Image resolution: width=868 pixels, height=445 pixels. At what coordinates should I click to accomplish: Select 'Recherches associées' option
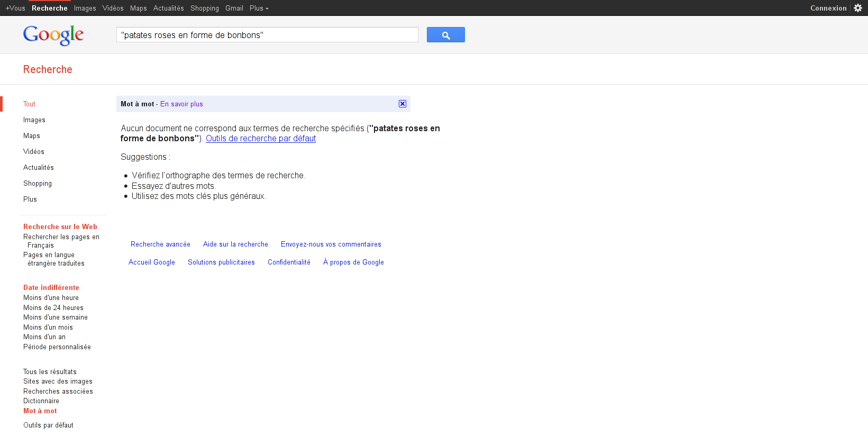[58, 392]
